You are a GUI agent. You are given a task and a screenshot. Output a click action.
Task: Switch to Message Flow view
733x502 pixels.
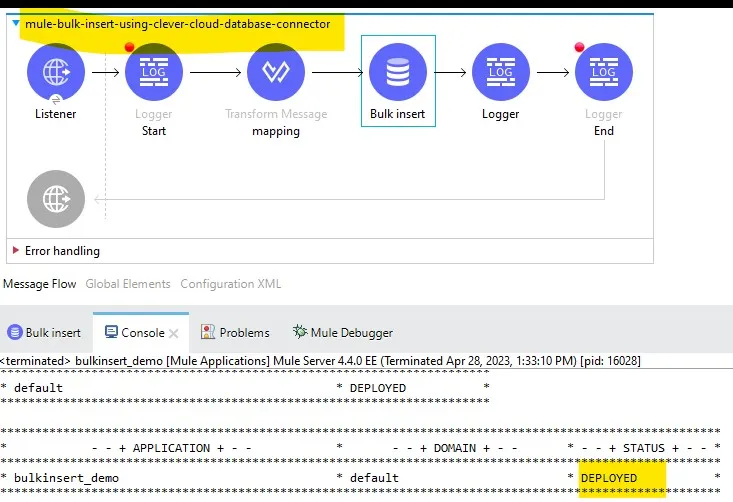pos(39,284)
